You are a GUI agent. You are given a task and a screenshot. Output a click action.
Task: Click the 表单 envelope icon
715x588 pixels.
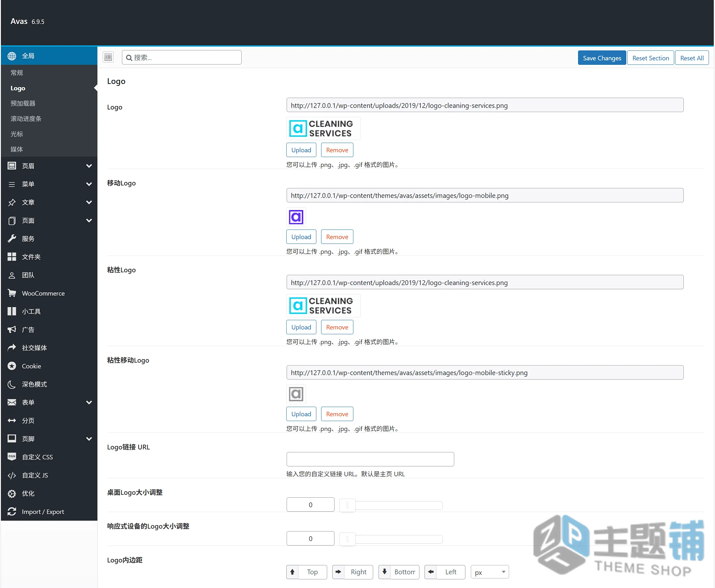(12, 402)
